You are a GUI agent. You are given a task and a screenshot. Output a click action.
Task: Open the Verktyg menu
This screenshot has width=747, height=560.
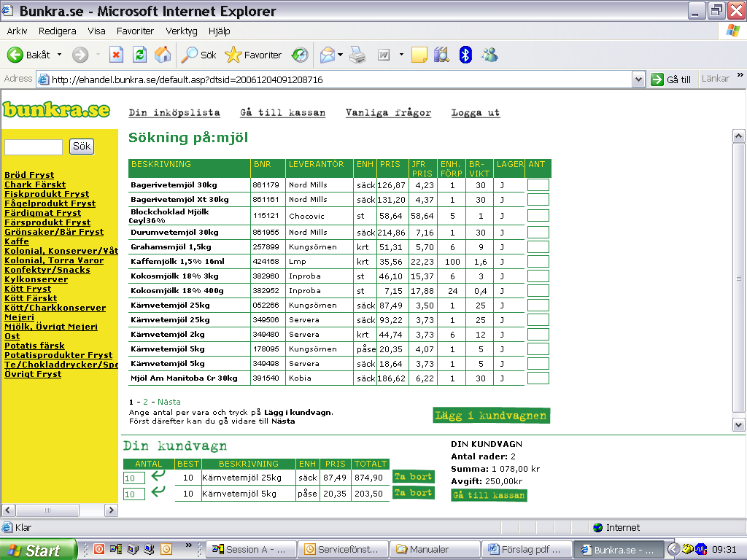[182, 31]
